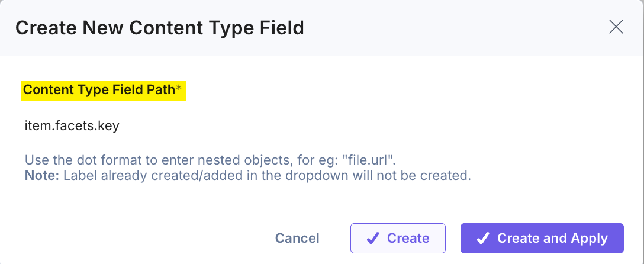Confirm with Create and Apply button

tap(542, 238)
